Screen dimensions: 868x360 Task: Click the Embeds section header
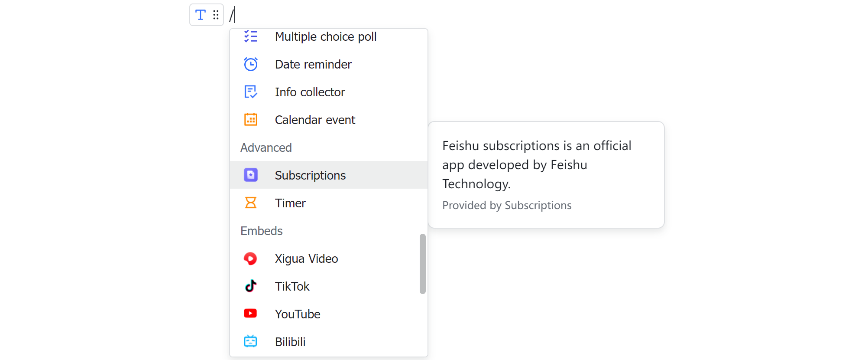tap(261, 230)
